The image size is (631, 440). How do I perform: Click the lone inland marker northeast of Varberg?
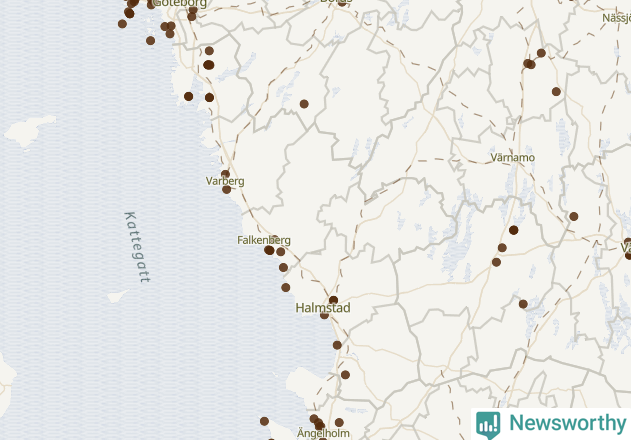(304, 104)
